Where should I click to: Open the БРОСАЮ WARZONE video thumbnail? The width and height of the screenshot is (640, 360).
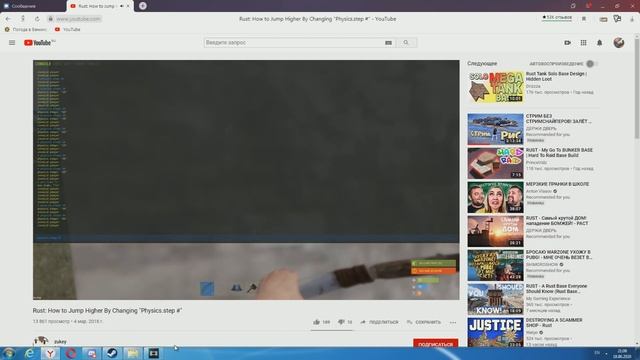pos(495,265)
